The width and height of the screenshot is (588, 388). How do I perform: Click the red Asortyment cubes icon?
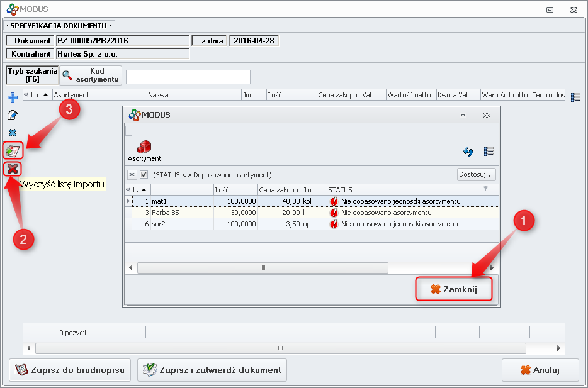144,147
